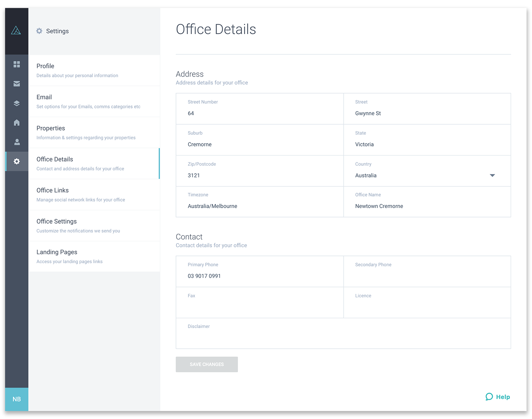Click the Timezone field
Image resolution: width=532 pixels, height=419 pixels.
[x=260, y=202]
